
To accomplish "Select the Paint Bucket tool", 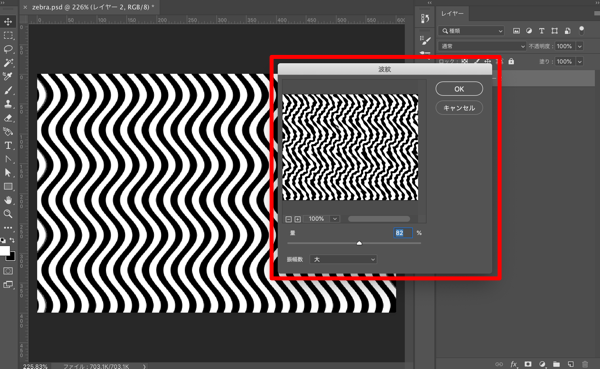I will [8, 132].
